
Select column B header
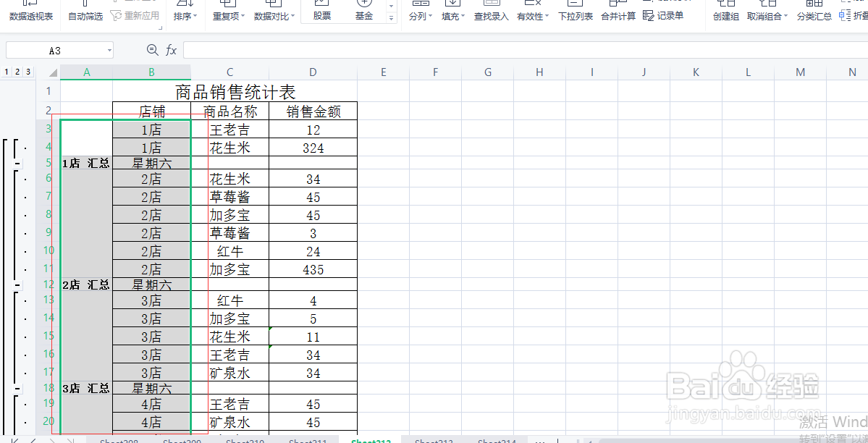tap(152, 72)
